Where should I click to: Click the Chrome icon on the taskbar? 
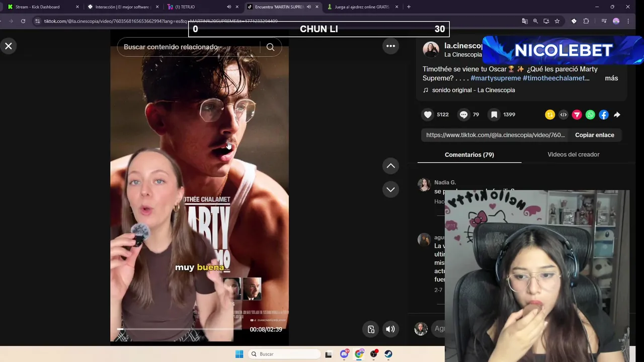tap(359, 354)
